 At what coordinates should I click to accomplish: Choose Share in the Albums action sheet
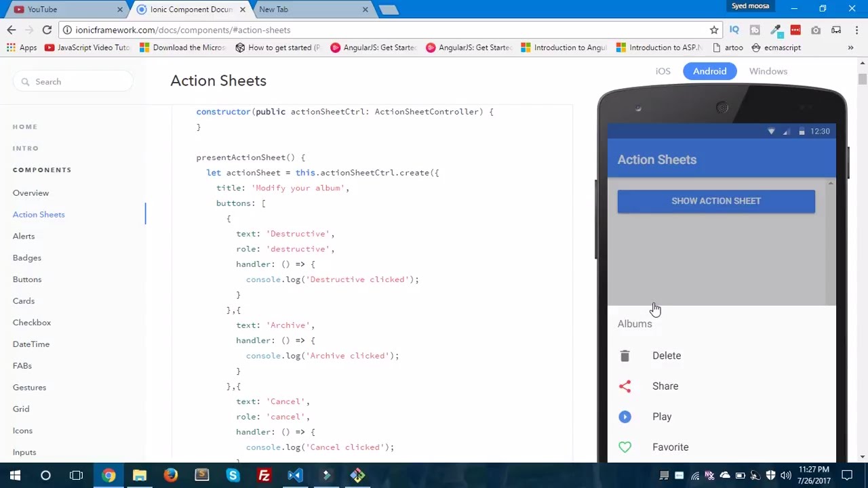(722, 386)
